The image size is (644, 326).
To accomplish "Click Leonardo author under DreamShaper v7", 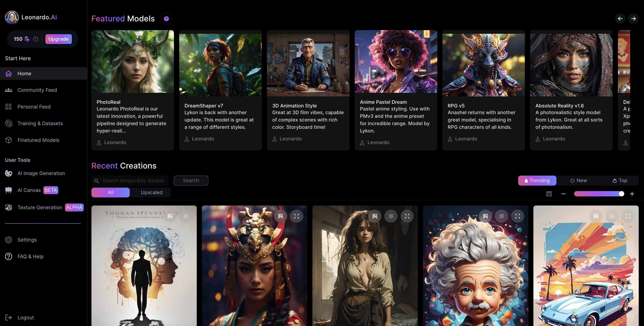I will point(203,139).
